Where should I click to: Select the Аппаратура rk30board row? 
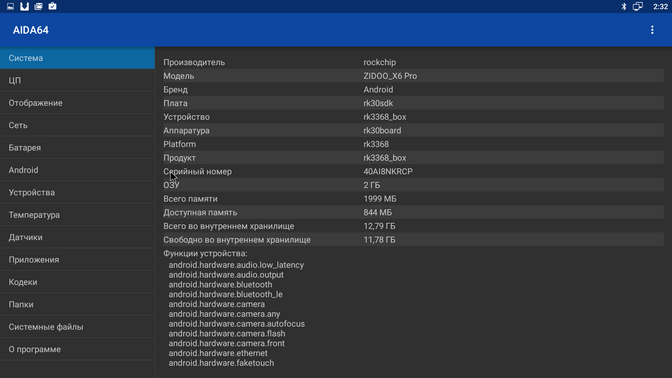(413, 131)
